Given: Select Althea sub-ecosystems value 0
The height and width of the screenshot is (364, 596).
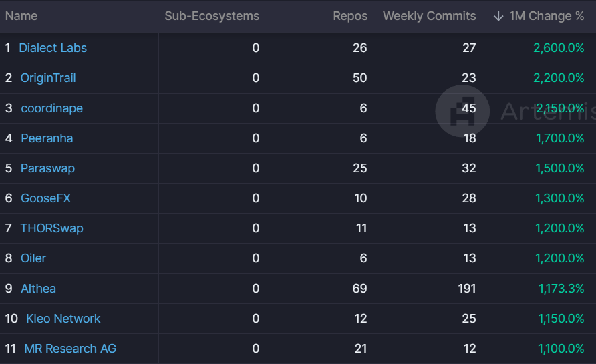Looking at the screenshot, I should click(256, 288).
